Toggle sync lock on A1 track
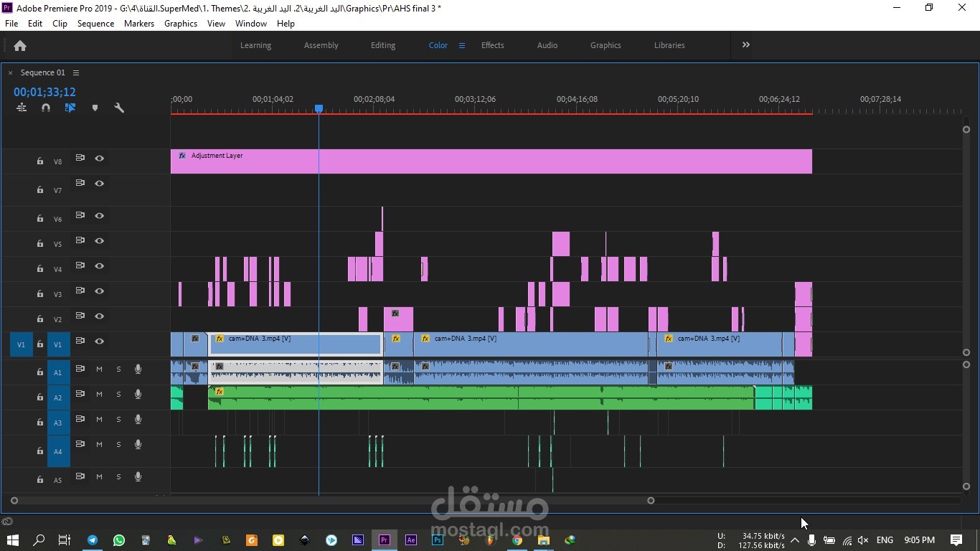The image size is (980, 551). coord(80,369)
